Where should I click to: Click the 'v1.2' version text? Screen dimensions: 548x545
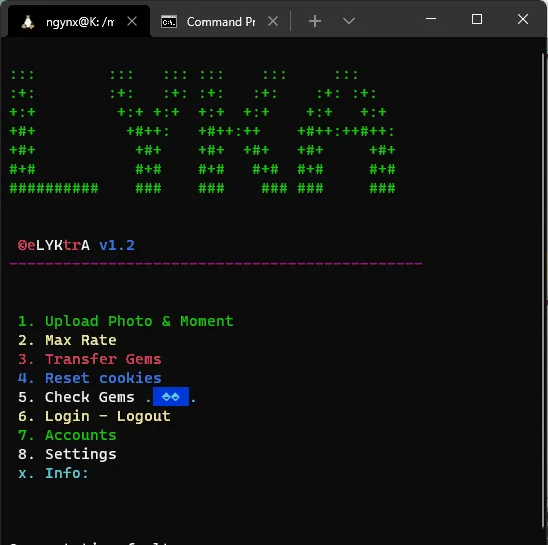[117, 245]
